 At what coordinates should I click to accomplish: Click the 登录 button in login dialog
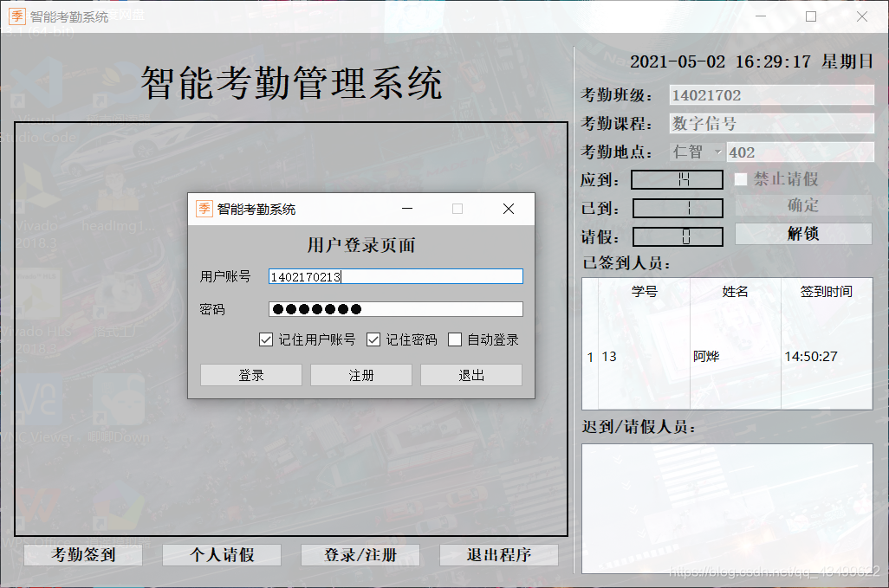pyautogui.click(x=251, y=375)
